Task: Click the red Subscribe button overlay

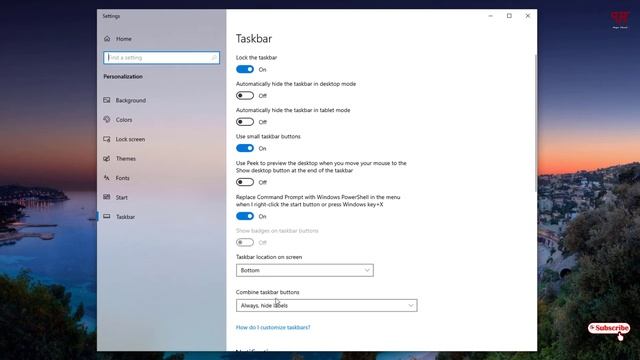Action: click(x=609, y=328)
